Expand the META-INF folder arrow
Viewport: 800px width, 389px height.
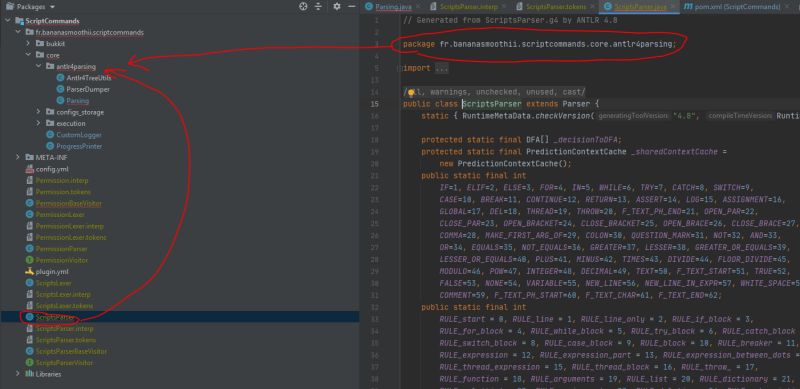click(x=18, y=157)
